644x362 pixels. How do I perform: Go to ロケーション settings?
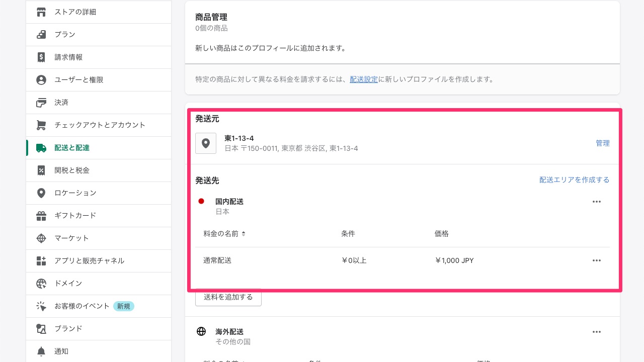[99, 193]
